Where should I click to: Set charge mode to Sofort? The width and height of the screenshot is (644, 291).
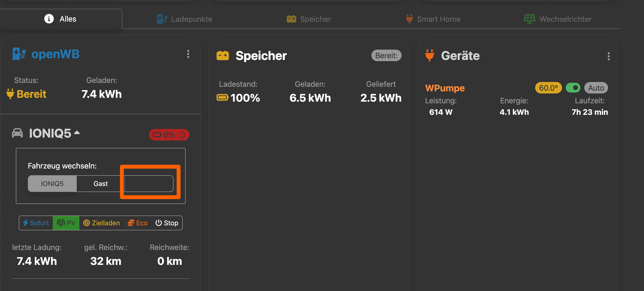click(36, 223)
